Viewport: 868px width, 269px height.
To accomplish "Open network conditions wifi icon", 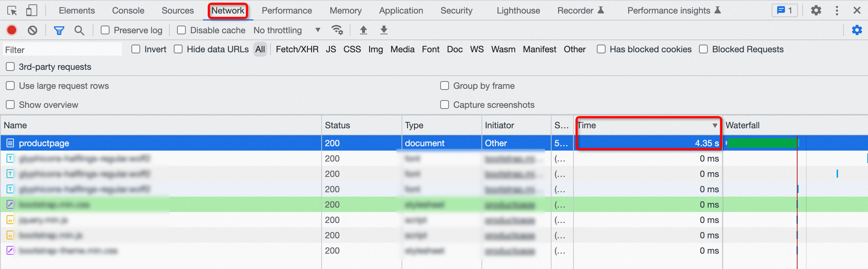I will 337,30.
